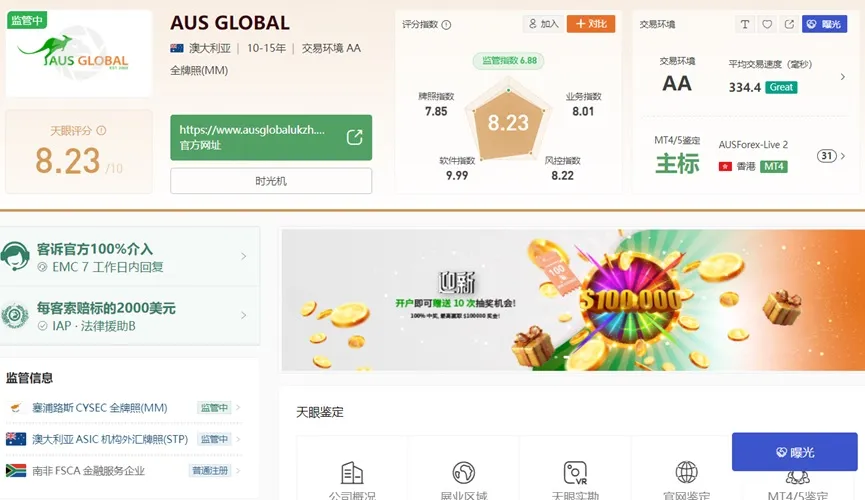The height and width of the screenshot is (500, 865).
Task: Click the MT4 green tag
Action: [773, 166]
